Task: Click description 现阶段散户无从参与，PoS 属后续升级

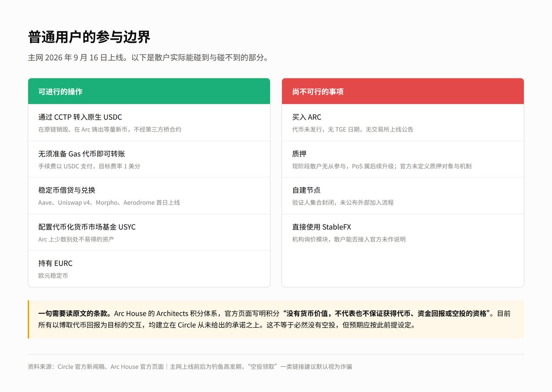Action: 382,166
